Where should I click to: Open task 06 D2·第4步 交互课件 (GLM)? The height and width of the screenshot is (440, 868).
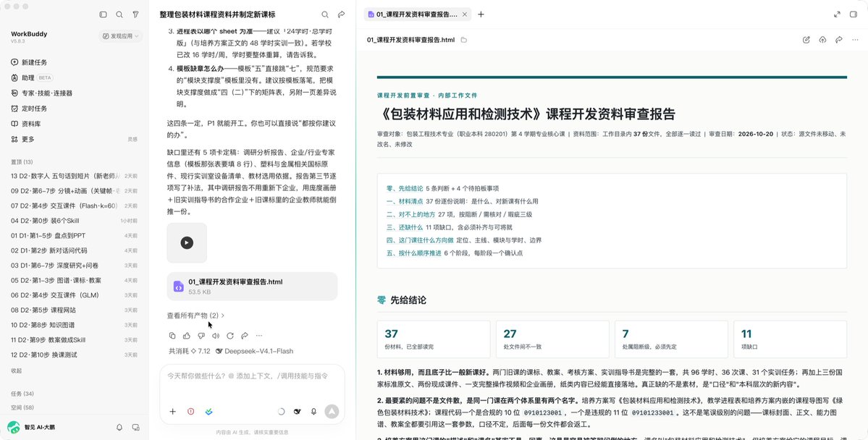pos(74,295)
